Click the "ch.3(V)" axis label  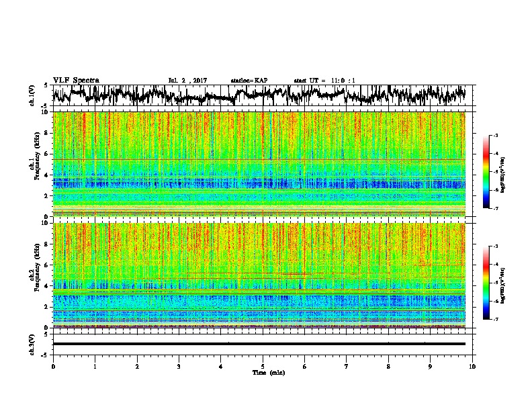(x=32, y=345)
